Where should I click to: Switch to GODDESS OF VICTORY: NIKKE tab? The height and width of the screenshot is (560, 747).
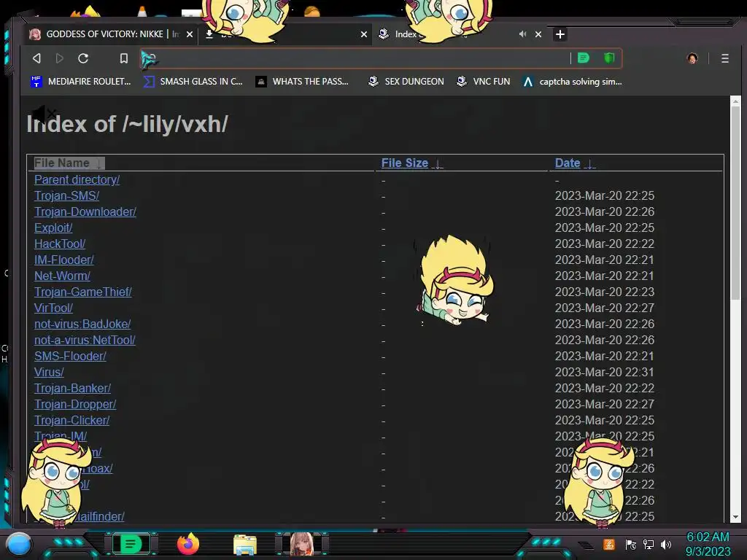tap(105, 34)
